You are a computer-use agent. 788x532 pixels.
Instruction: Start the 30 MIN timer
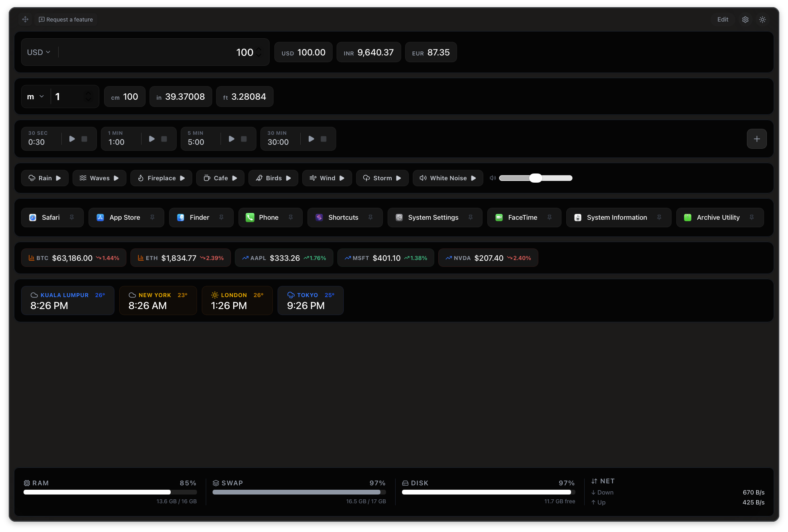tap(311, 139)
